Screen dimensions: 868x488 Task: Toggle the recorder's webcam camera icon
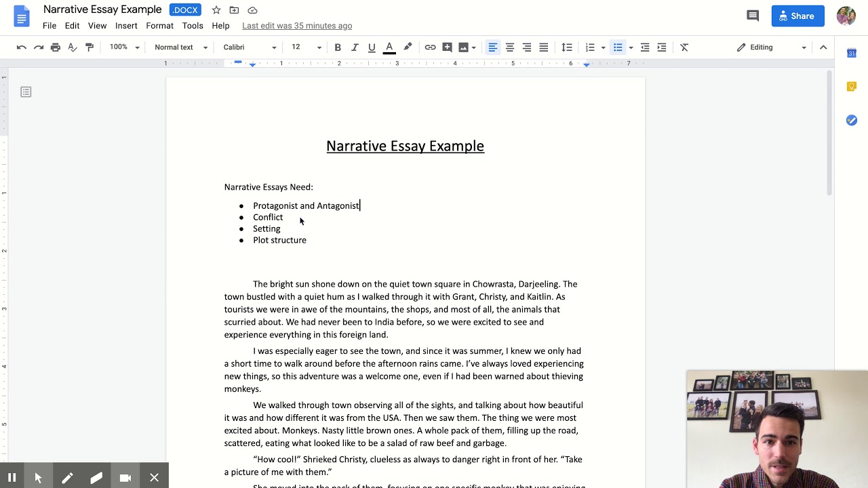[125, 478]
